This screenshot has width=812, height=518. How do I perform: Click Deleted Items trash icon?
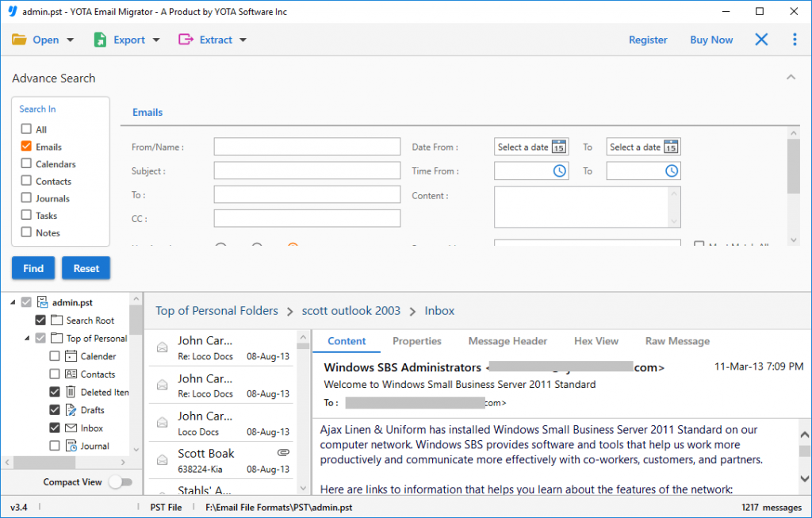click(x=71, y=392)
